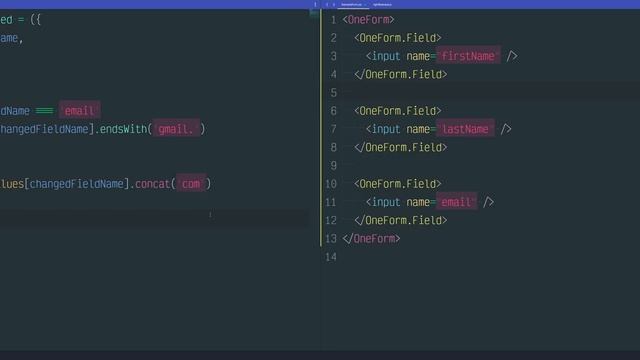The width and height of the screenshot is (640, 360).
Task: Click the opening <OneForm> tag on line 1
Action: click(x=369, y=20)
